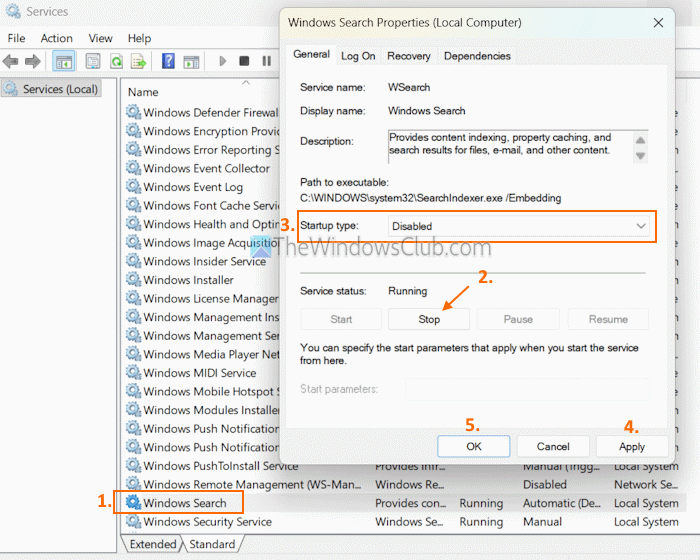
Task: Click Windows Search 'Automatic (De...' startup cell
Action: (562, 503)
